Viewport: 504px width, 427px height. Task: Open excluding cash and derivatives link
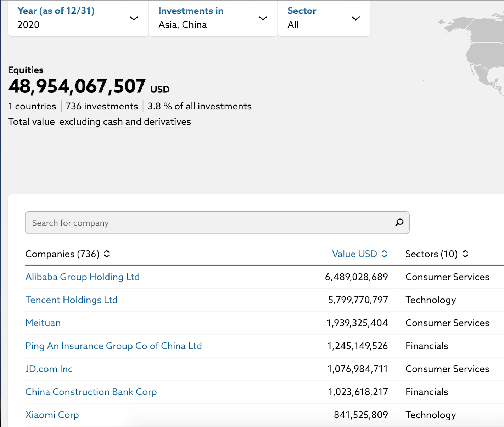pos(125,122)
